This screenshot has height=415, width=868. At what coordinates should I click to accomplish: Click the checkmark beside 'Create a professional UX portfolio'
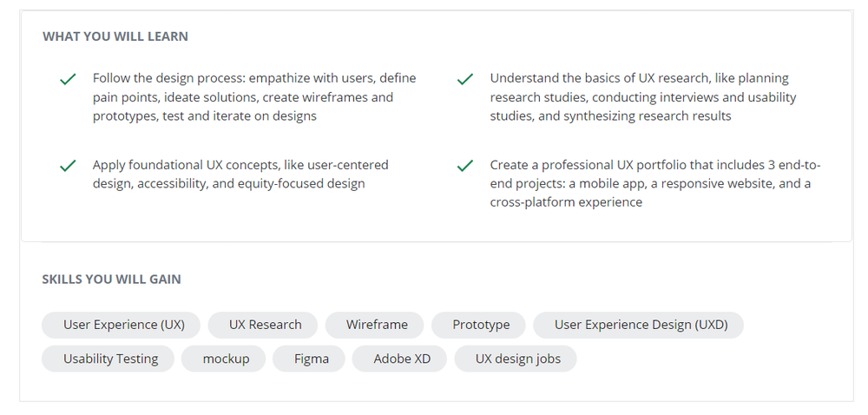click(x=465, y=166)
